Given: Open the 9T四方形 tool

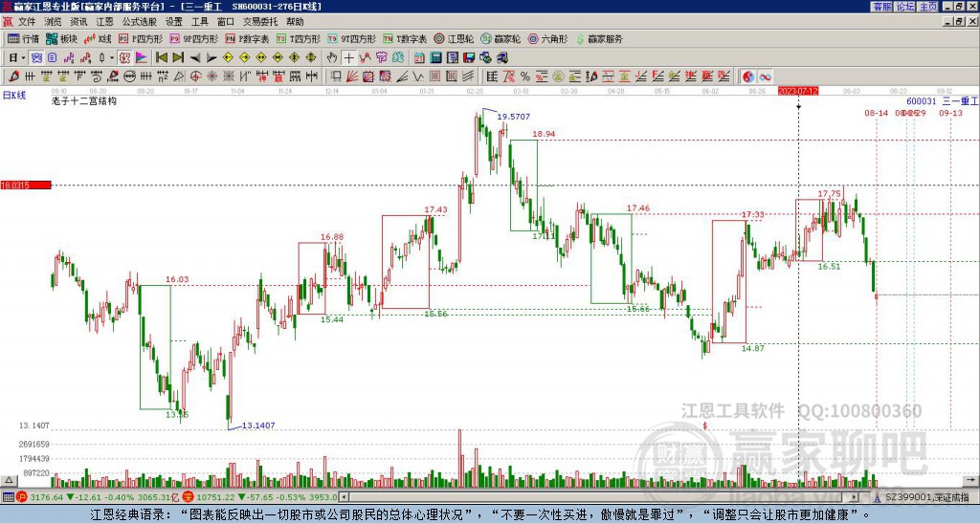Looking at the screenshot, I should (352, 38).
